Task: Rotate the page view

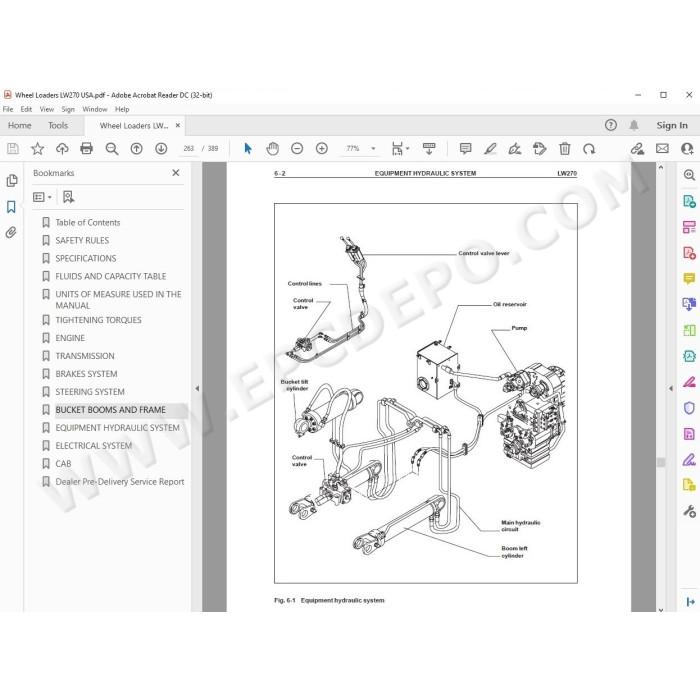Action: coord(589,149)
